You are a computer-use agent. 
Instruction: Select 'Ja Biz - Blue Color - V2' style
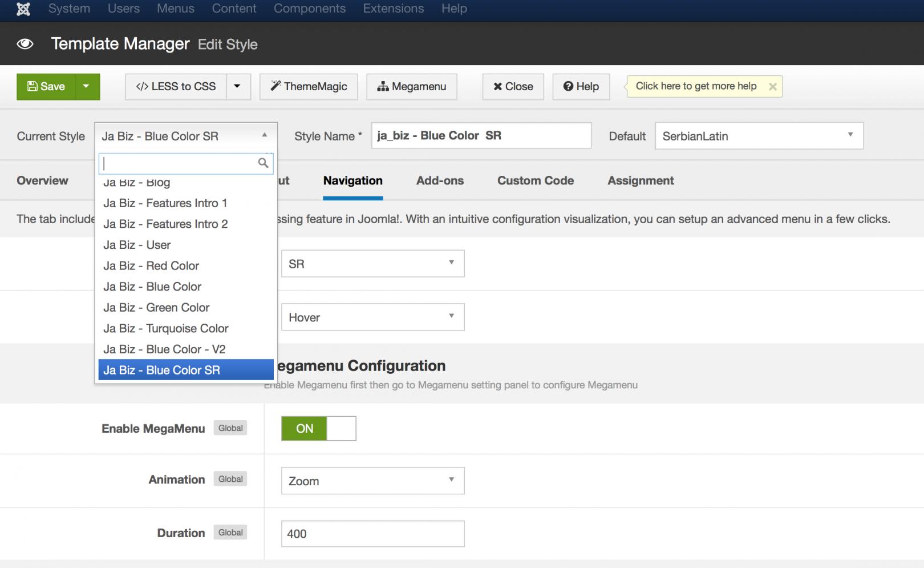point(186,349)
